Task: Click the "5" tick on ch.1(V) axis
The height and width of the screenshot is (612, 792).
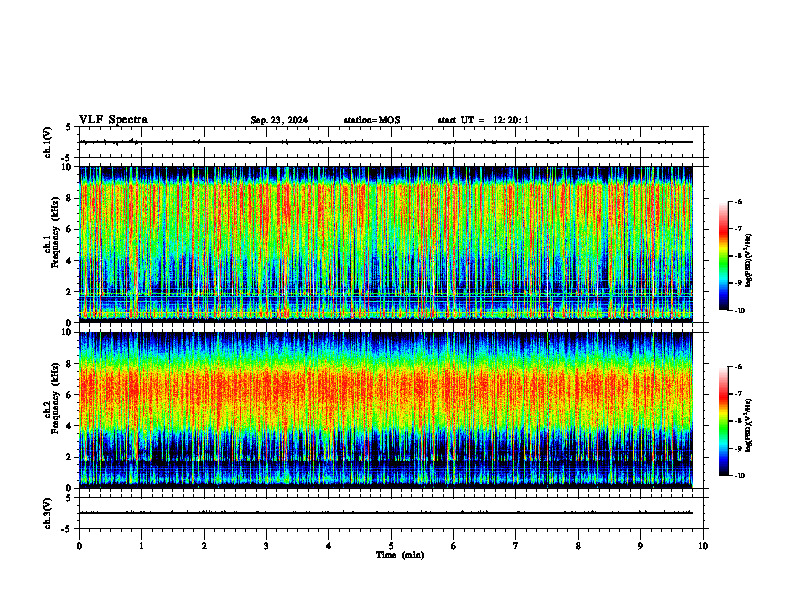Action: (69, 127)
